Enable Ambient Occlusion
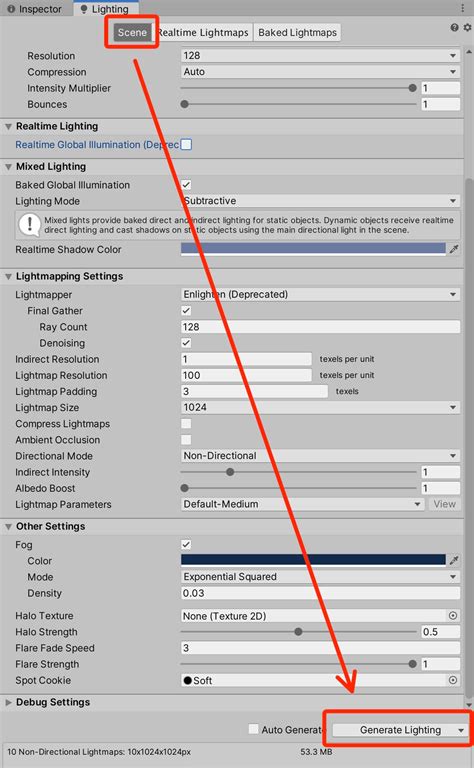The width and height of the screenshot is (474, 768). coord(186,440)
